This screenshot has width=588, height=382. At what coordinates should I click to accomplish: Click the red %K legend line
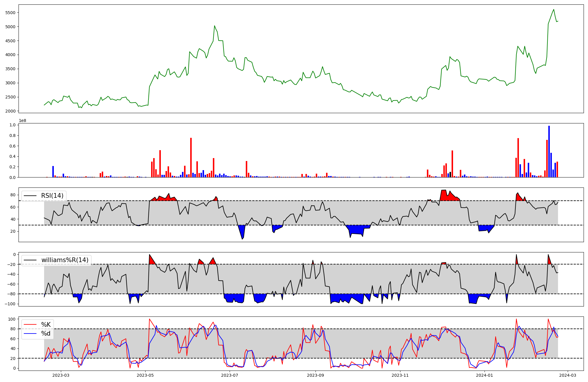point(30,325)
